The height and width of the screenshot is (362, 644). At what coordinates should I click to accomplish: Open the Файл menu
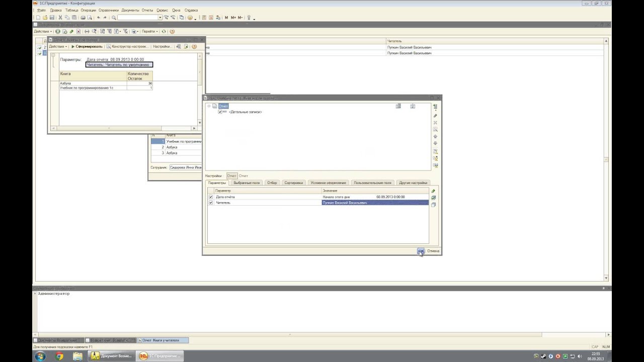41,10
